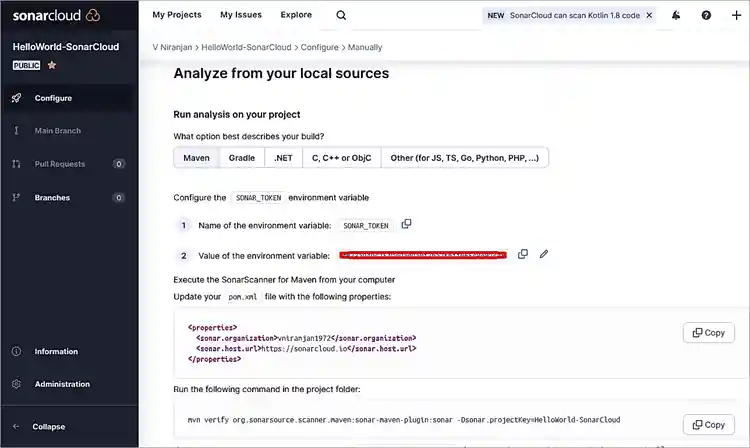
Task: Copy the environment variable value
Action: click(523, 254)
